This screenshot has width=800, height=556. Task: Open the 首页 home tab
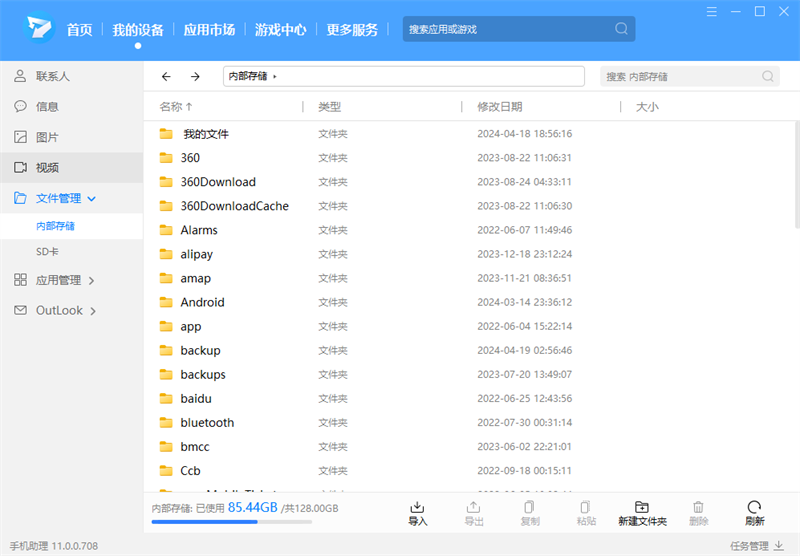[x=80, y=30]
